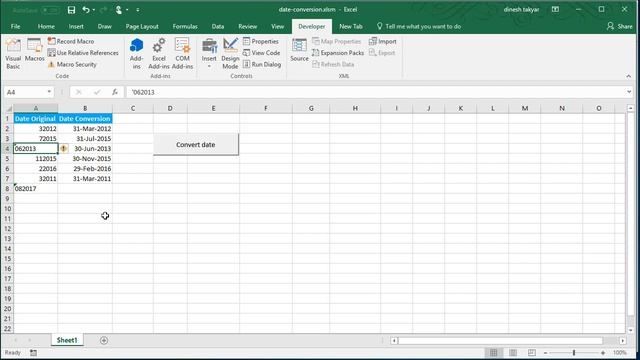Click the 100% zoom level
Screen dimensions: 640x360
(620, 353)
